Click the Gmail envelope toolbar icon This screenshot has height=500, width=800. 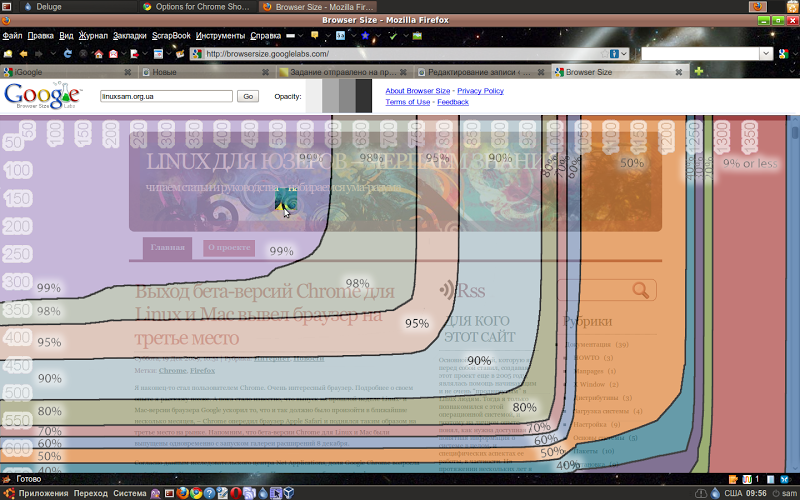pos(113,54)
